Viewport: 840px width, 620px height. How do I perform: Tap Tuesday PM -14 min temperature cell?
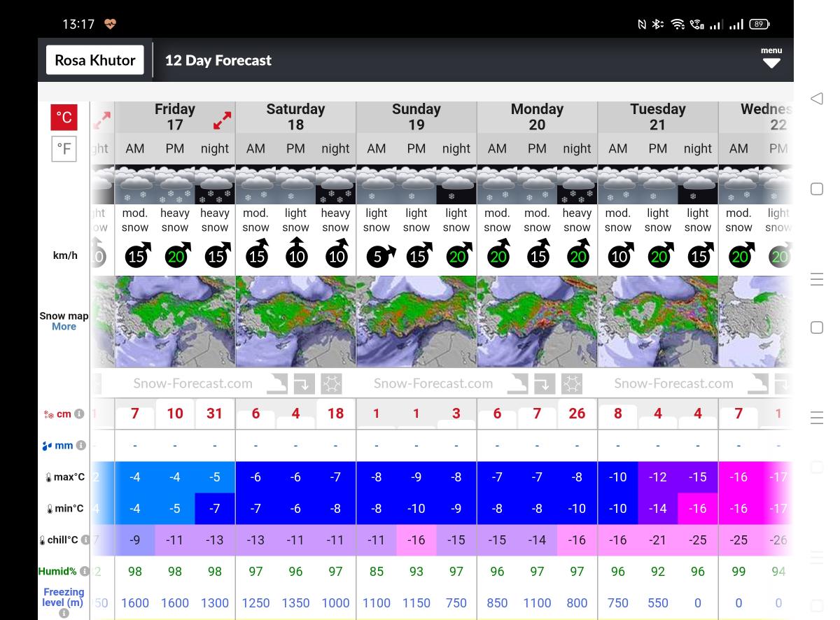tap(658, 509)
